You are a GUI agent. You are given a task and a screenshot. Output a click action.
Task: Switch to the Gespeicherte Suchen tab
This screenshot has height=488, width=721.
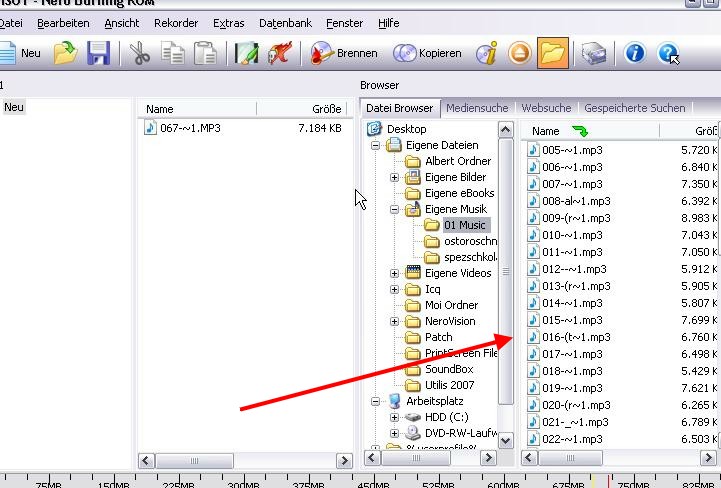point(635,108)
